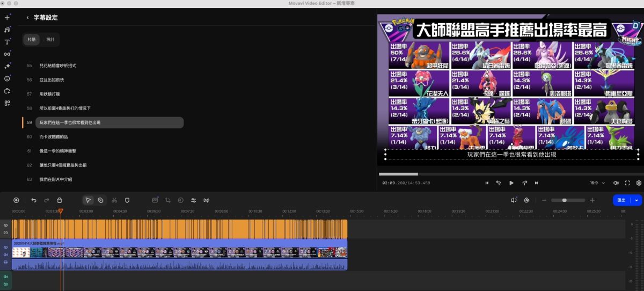Open the crop and rotate tool

coord(168,200)
